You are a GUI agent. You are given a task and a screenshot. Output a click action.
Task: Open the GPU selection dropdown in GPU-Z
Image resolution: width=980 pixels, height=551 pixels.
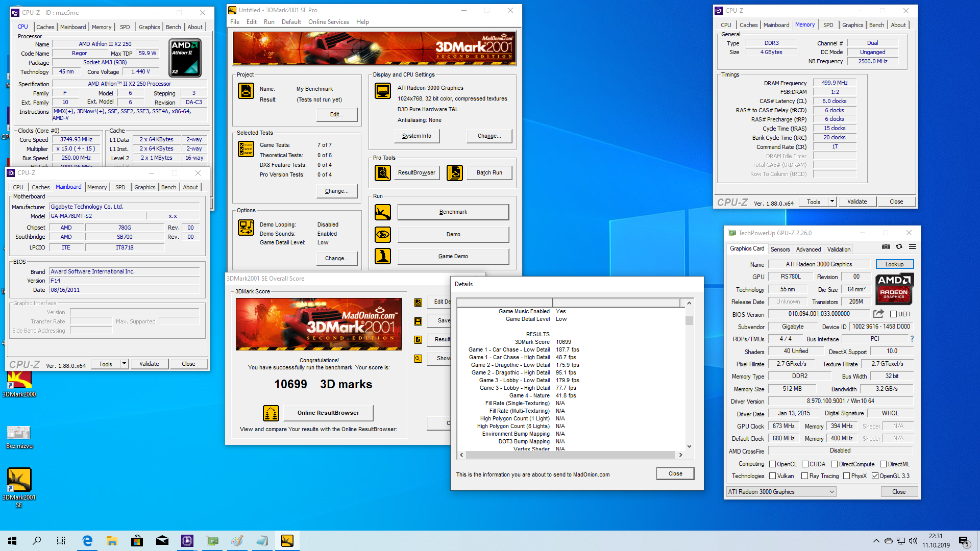click(x=781, y=492)
